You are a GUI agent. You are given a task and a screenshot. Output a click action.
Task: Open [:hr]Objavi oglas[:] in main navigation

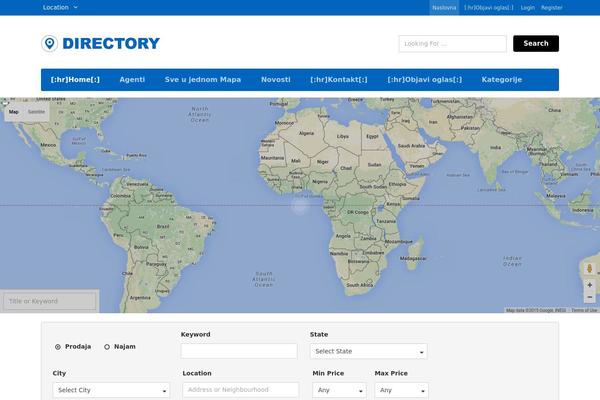tap(424, 80)
